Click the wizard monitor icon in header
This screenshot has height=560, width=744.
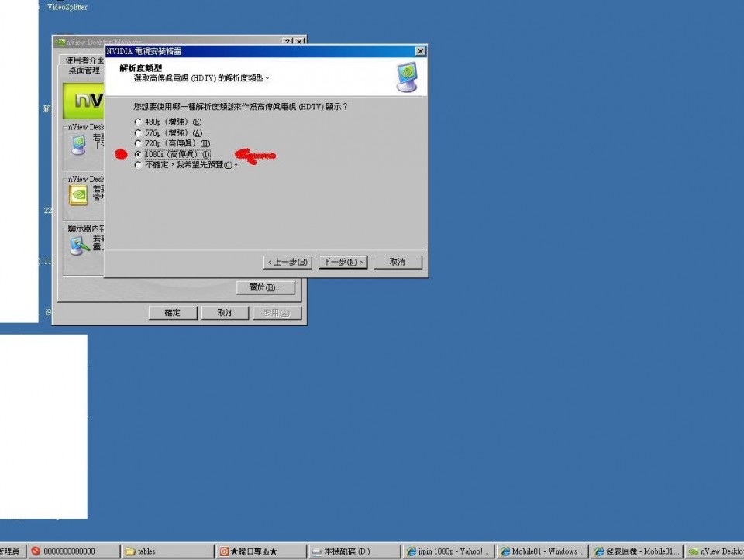[407, 77]
